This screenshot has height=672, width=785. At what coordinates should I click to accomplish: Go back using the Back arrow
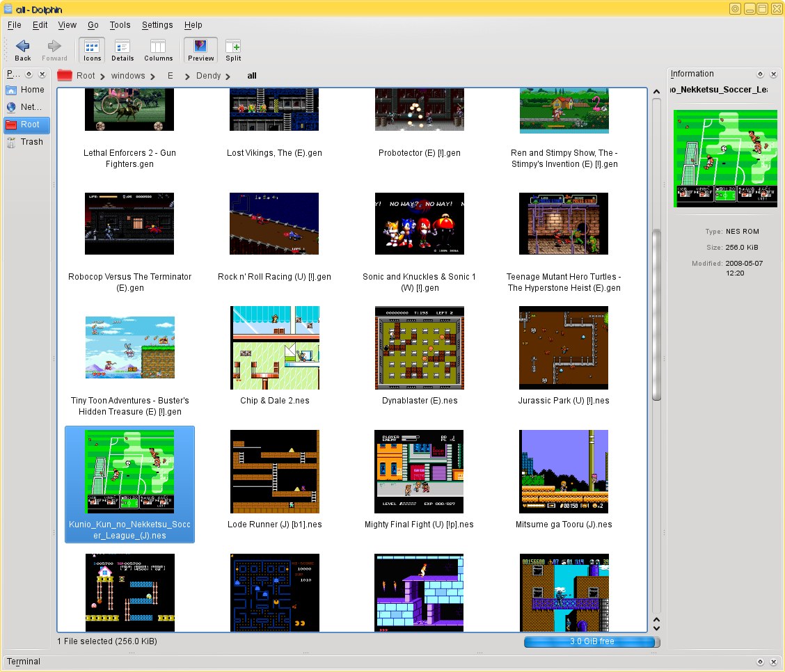tap(22, 51)
